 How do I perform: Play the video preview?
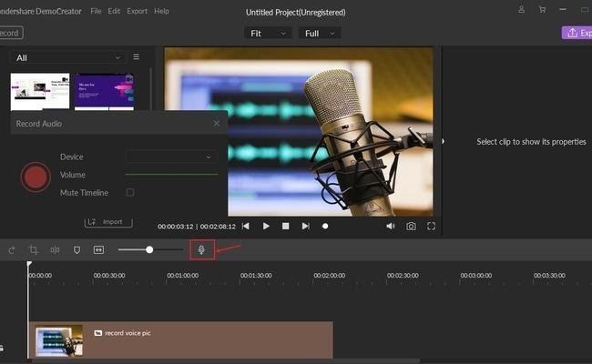click(x=266, y=226)
